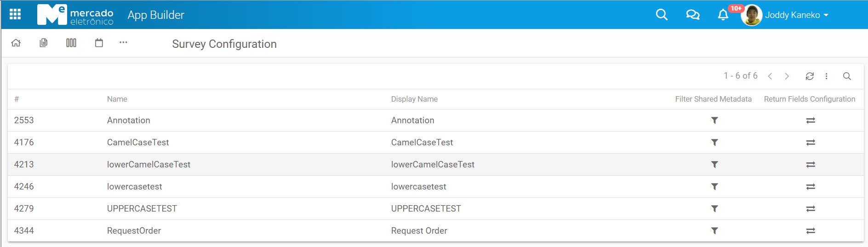Go to the next page of results
Viewport: 868px width, 247px height.
point(787,76)
